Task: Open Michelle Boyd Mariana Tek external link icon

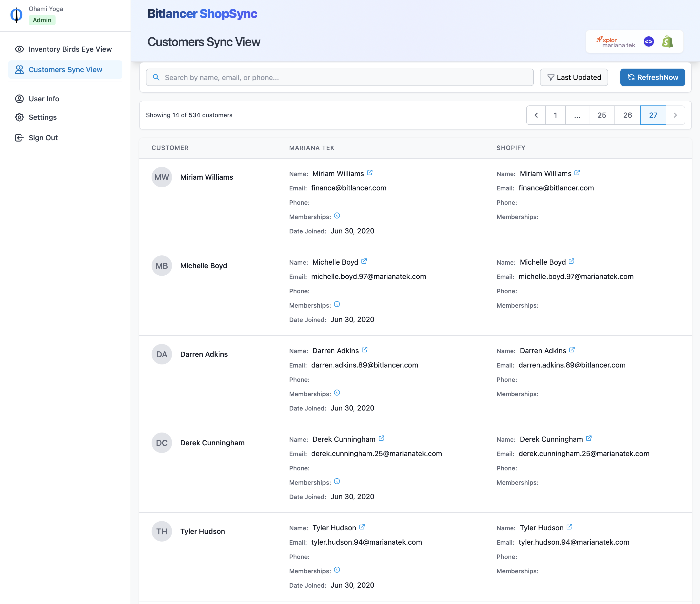Action: tap(364, 261)
